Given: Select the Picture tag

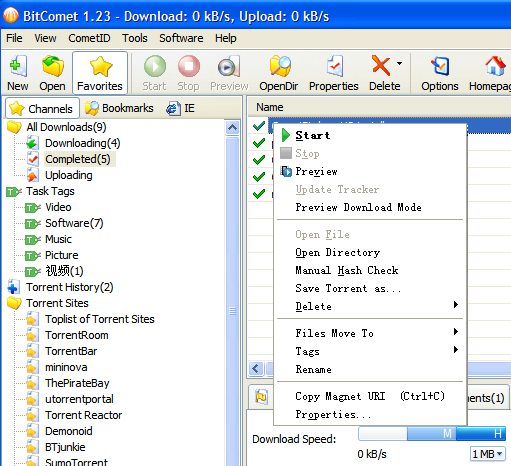Looking at the screenshot, I should click(x=62, y=255).
